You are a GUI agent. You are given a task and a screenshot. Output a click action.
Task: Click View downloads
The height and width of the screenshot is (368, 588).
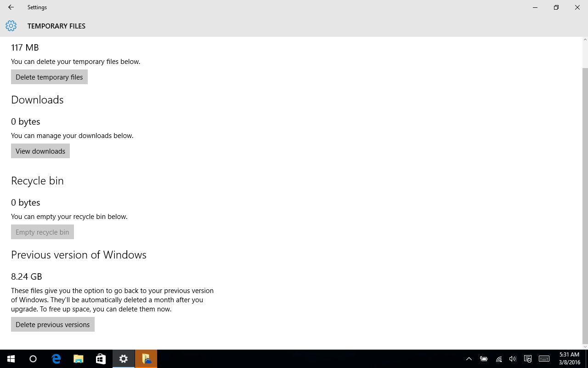(40, 151)
